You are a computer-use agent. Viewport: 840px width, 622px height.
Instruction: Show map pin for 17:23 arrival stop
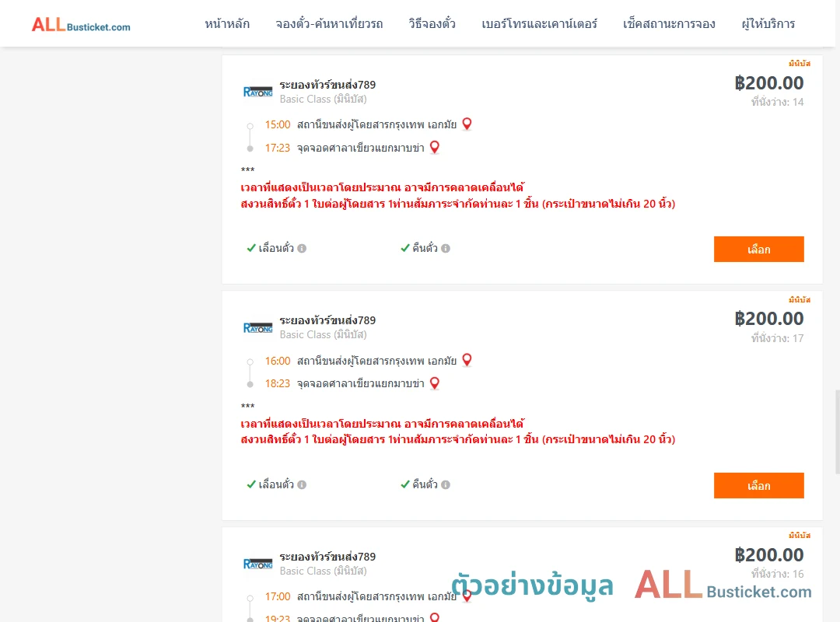[435, 147]
